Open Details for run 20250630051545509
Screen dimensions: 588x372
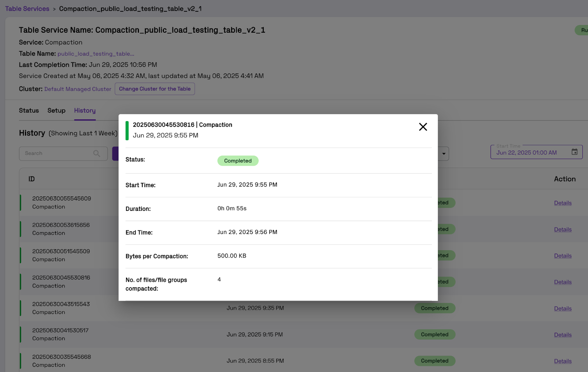(x=563, y=256)
